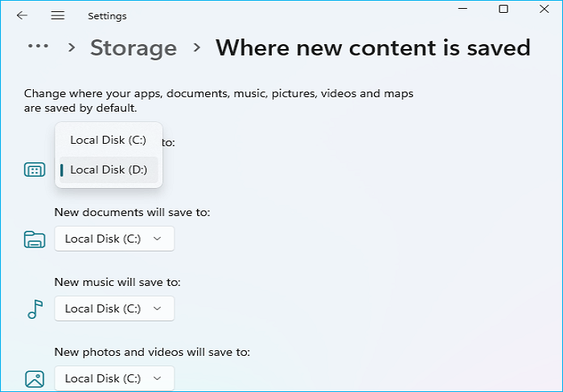Viewport: 563px width, 392px height.
Task: Open New music save location dropdown
Action: click(113, 308)
